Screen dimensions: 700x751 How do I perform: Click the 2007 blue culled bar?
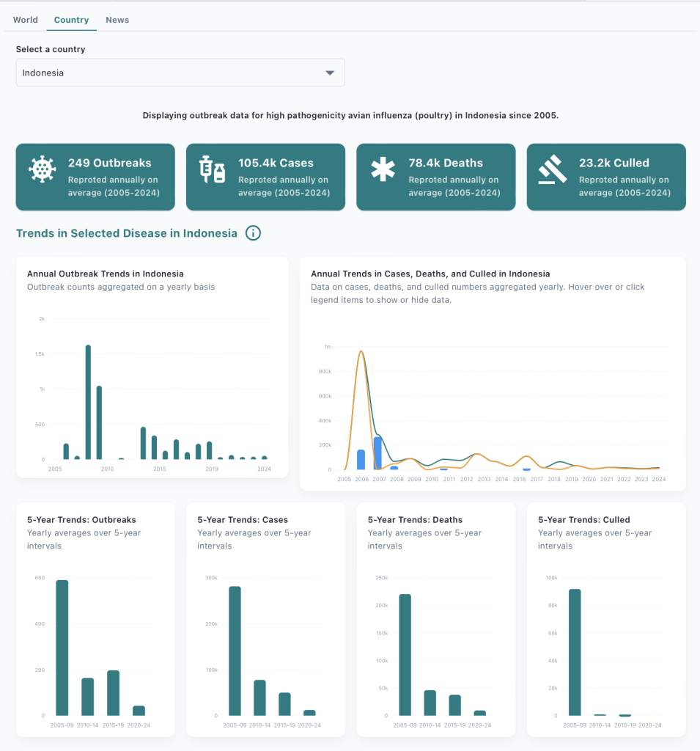tap(377, 453)
